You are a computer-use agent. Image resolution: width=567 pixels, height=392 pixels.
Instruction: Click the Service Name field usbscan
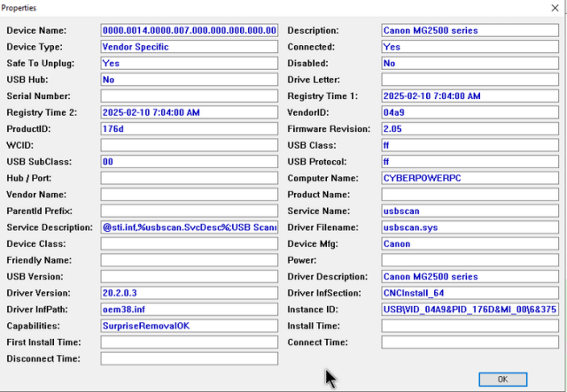click(x=470, y=211)
